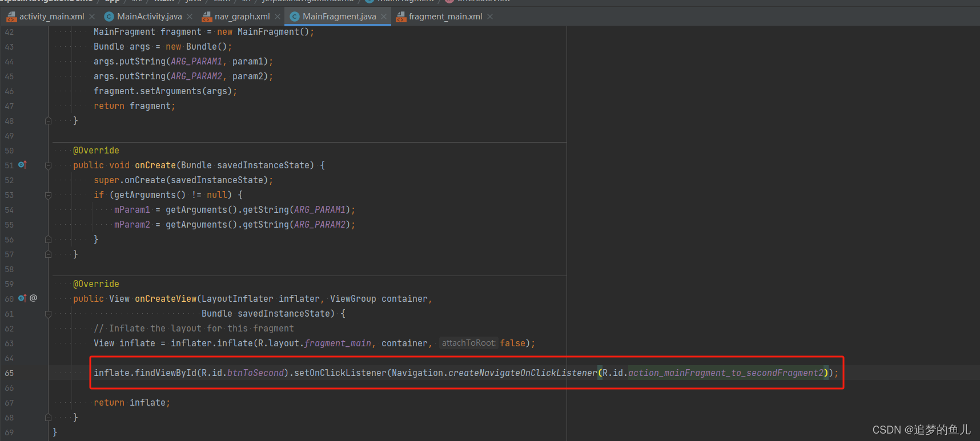Click the XML file icon of activity_main.xml tab
Viewport: 980px width, 441px height.
tap(11, 17)
